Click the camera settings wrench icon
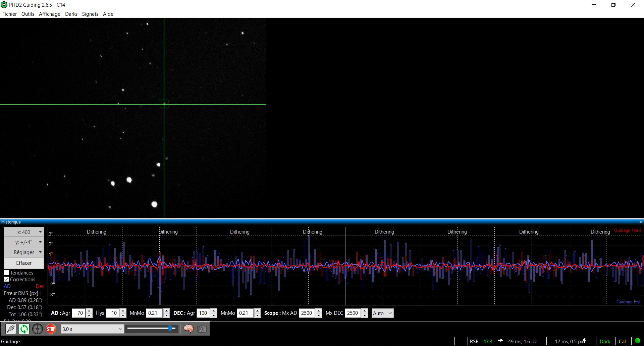644x346 pixels. [202, 329]
